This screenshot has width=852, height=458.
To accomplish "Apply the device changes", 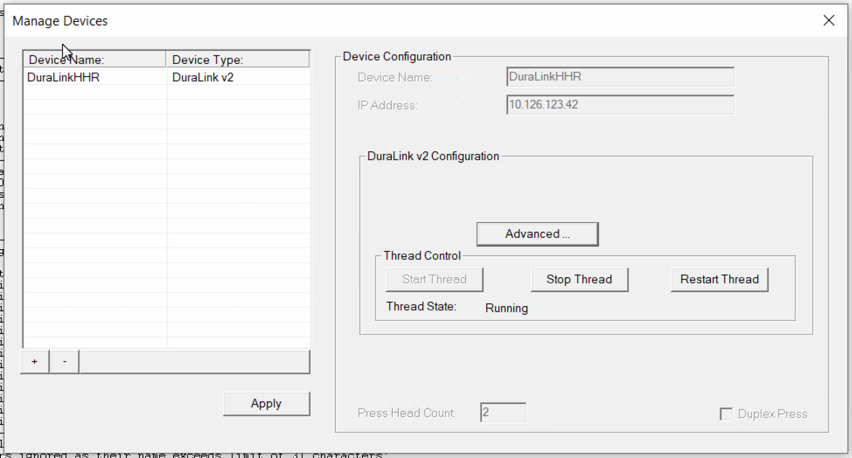I will pos(266,404).
